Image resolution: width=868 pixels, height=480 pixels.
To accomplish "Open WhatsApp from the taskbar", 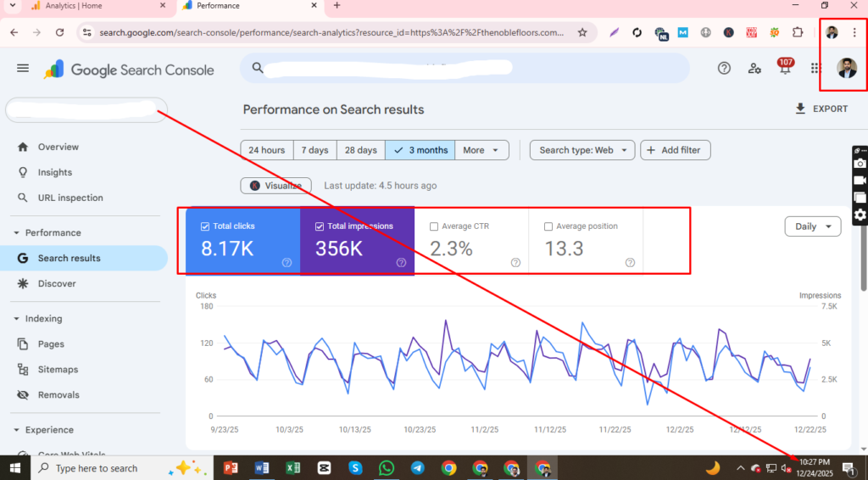I will click(387, 468).
